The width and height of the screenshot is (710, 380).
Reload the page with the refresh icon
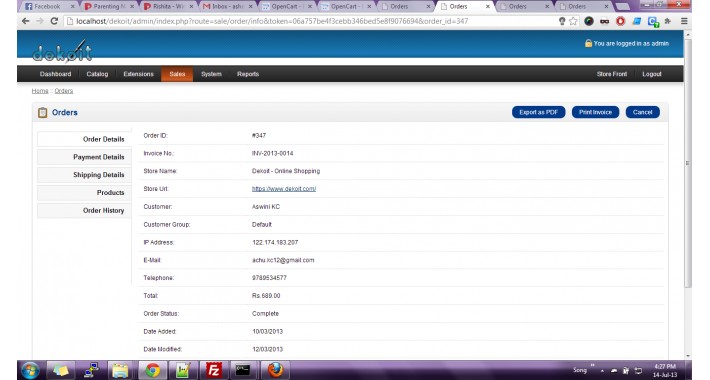54,21
